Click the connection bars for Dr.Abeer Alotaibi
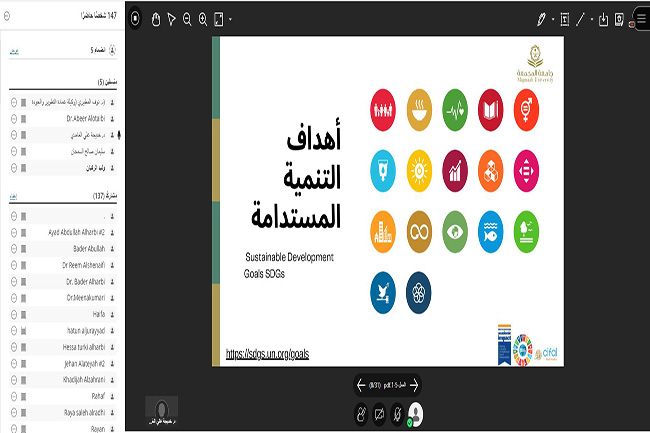The height and width of the screenshot is (433, 650). [24, 119]
